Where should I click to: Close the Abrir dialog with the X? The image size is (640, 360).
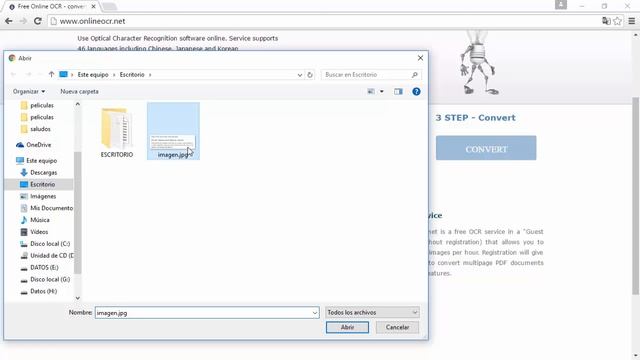click(420, 58)
